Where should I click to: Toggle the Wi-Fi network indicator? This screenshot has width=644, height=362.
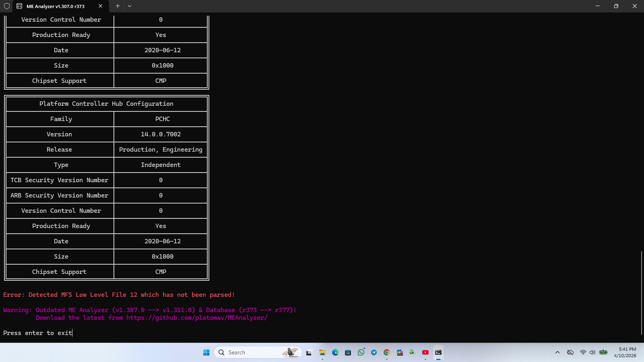(x=583, y=352)
